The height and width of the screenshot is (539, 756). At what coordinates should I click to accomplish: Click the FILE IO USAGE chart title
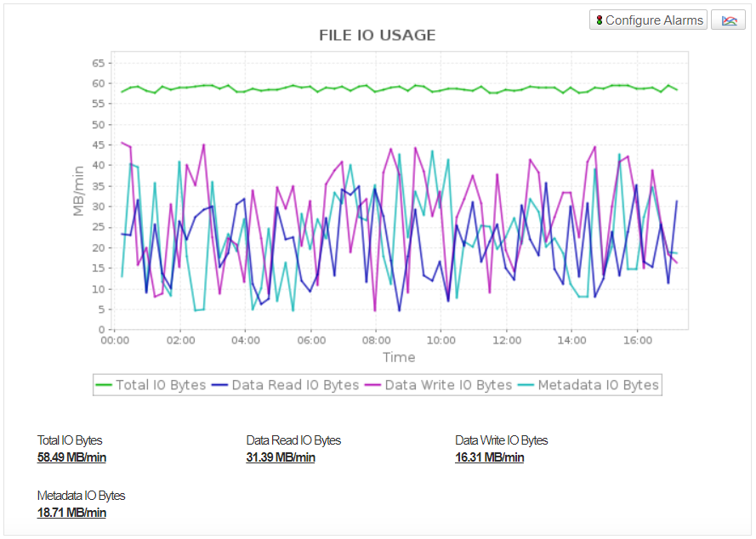[378, 35]
